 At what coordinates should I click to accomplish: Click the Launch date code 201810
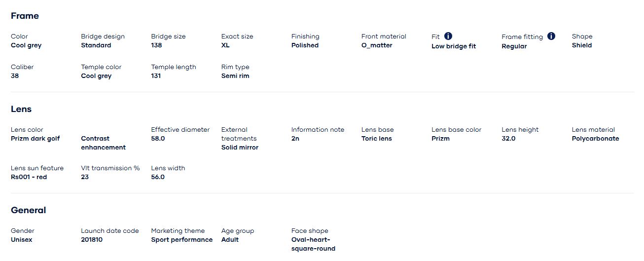coord(92,240)
